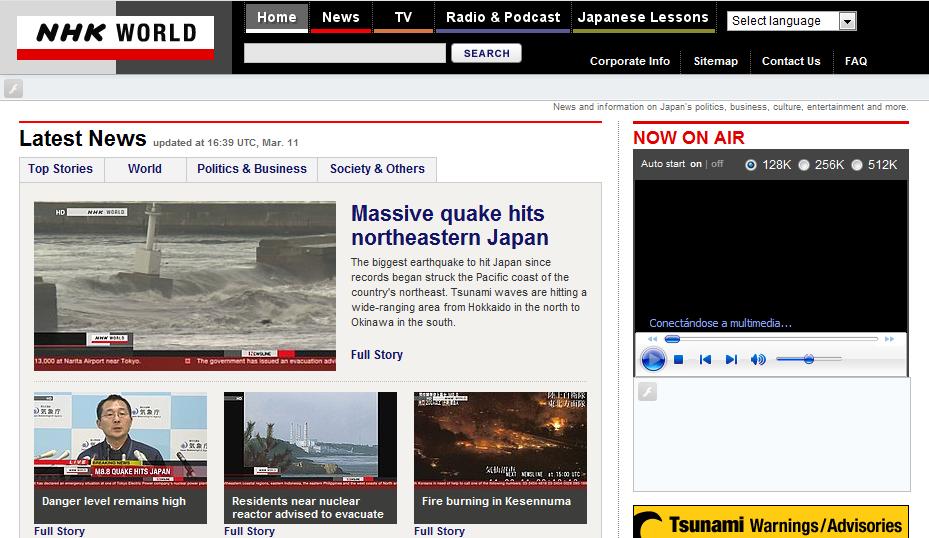Click the wrench icon below the player
The width and height of the screenshot is (929, 538).
pos(647,392)
